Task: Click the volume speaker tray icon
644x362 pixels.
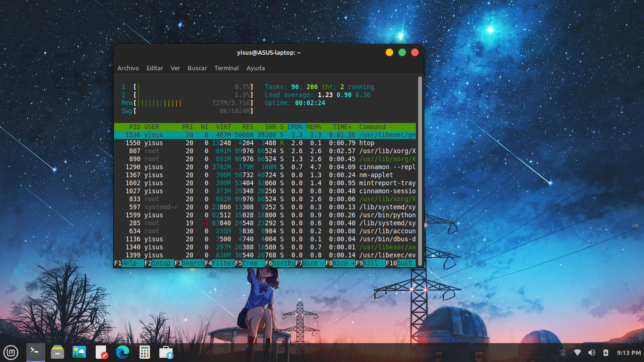Action: click(x=592, y=353)
